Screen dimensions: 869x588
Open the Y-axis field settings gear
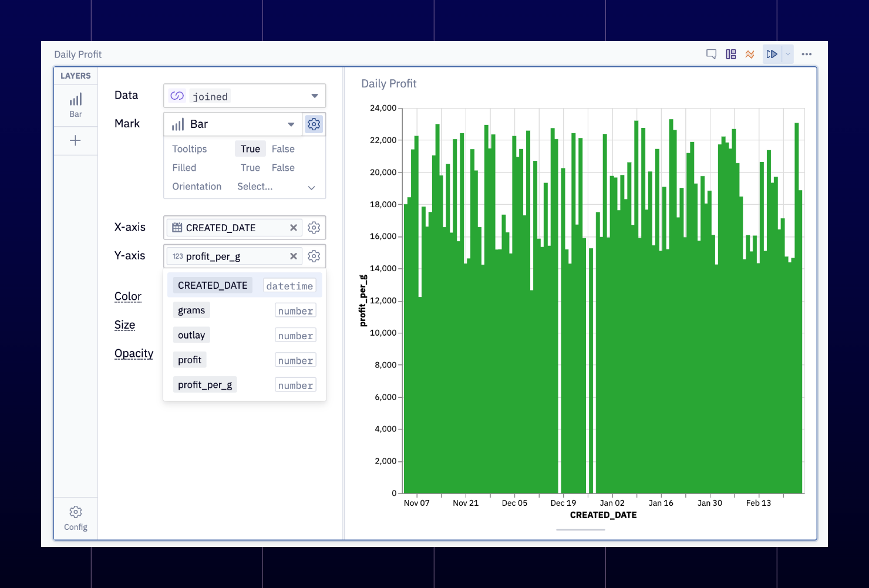point(314,256)
